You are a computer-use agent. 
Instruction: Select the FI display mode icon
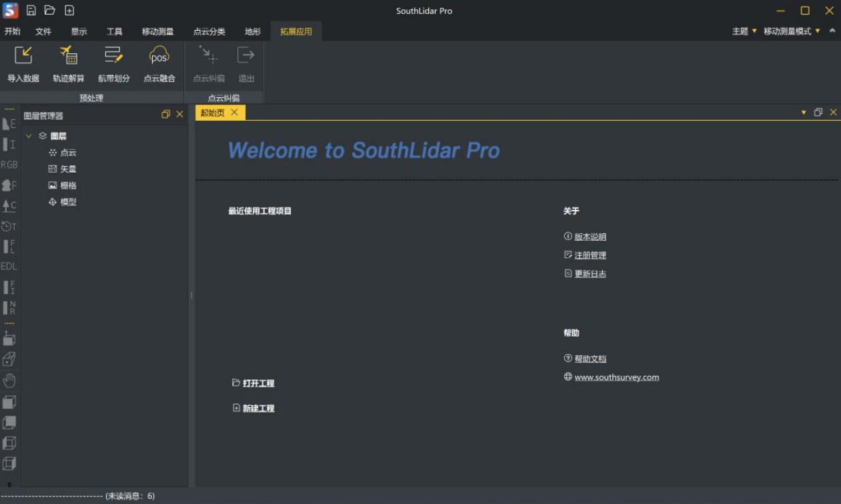(x=9, y=287)
